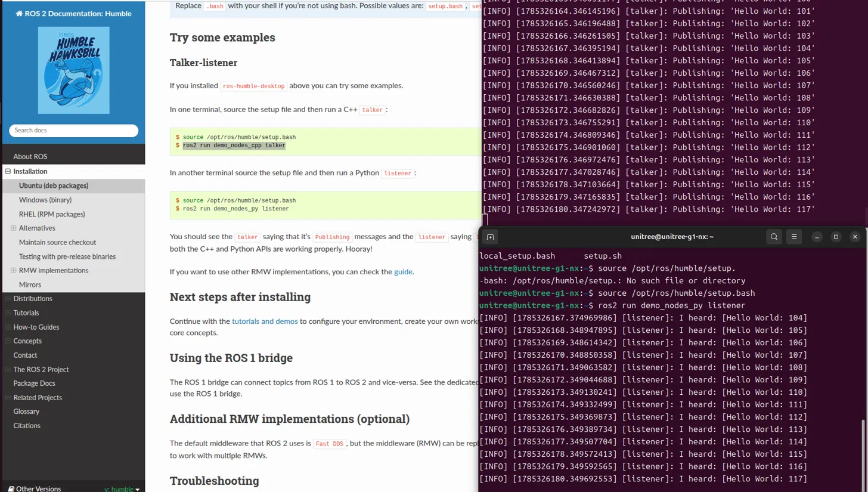Click the highlighted 'ros2 run demo_nodes_cpp talker' command
868x492 pixels.
tap(234, 146)
